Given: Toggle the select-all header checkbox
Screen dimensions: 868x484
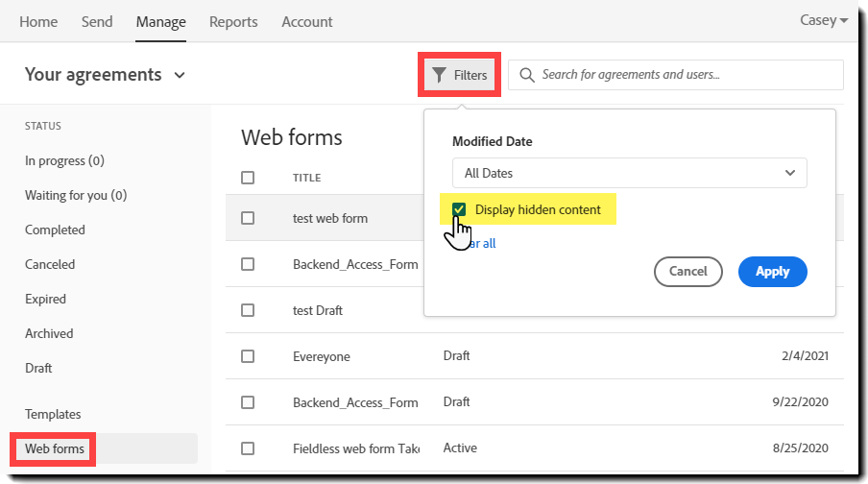Looking at the screenshot, I should click(x=248, y=178).
